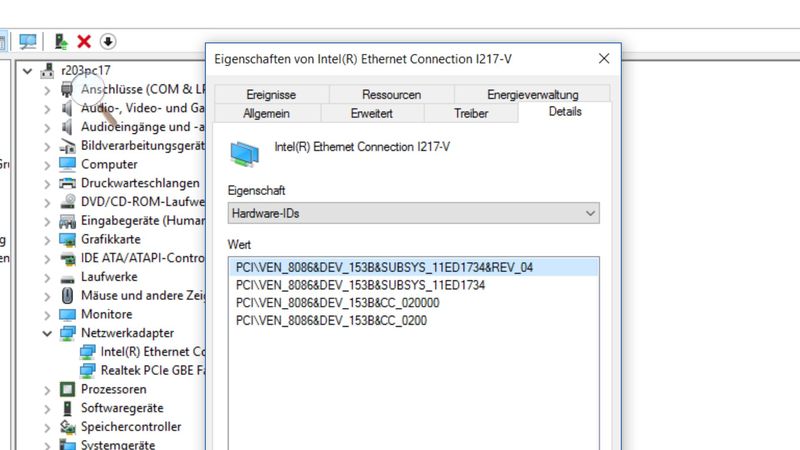
Task: Click the Monitore icon
Action: pyautogui.click(x=67, y=314)
